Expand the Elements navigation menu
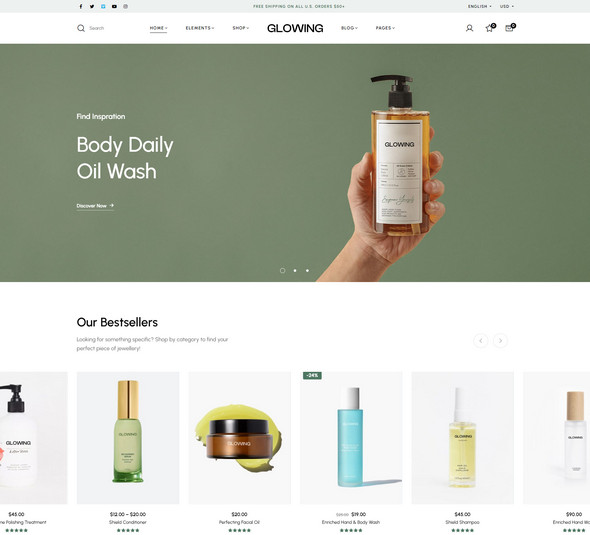This screenshot has height=535, width=590. click(x=200, y=28)
